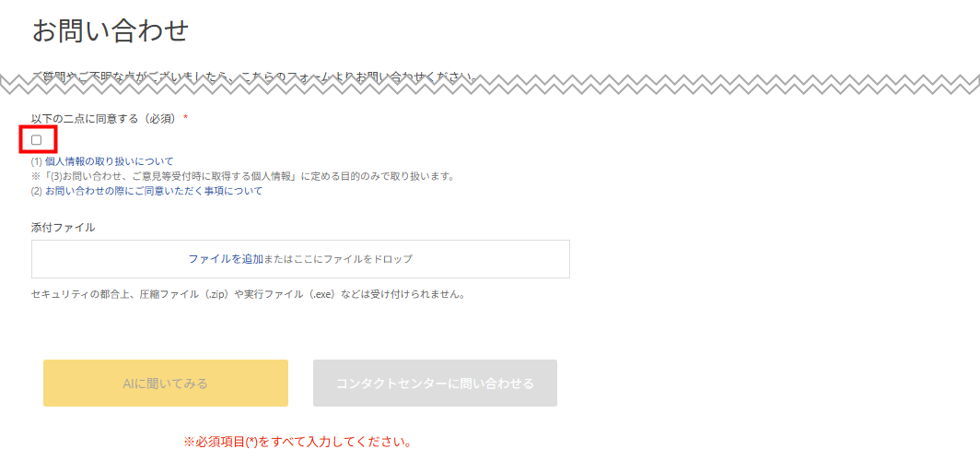Click the ※「(3)お問い合わせ…」 personal information note

243,176
